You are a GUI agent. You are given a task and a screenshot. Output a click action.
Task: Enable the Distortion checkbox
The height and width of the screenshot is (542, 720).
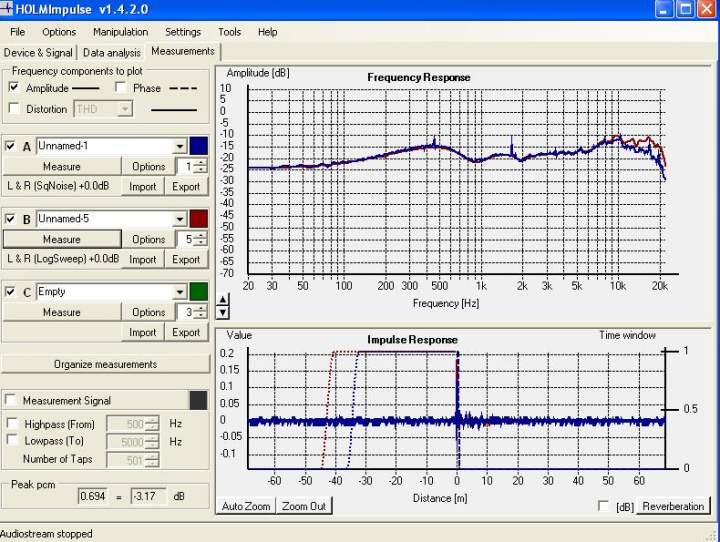(14, 108)
